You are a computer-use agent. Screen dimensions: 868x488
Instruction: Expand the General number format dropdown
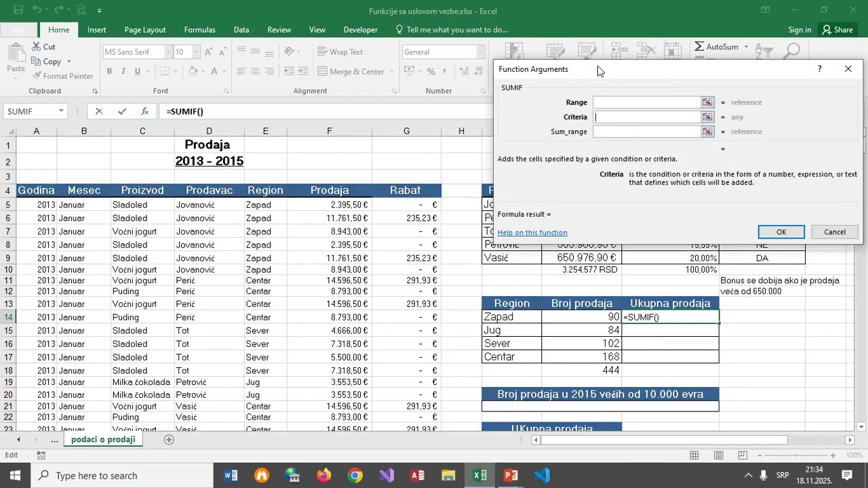pos(480,52)
